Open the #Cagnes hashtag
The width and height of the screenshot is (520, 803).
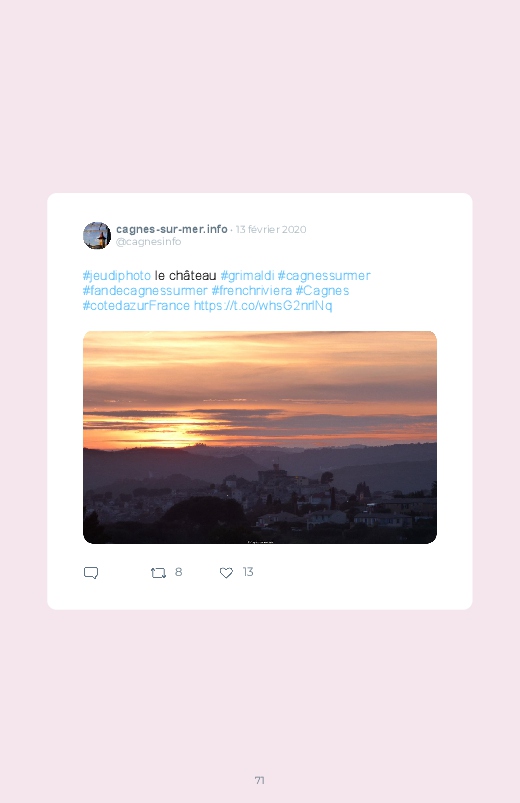(x=322, y=290)
